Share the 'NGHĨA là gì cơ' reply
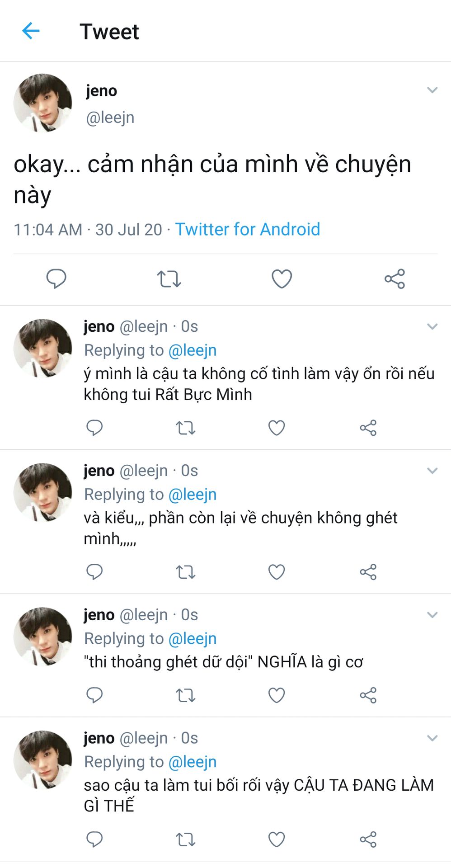451x868 pixels. pyautogui.click(x=368, y=695)
